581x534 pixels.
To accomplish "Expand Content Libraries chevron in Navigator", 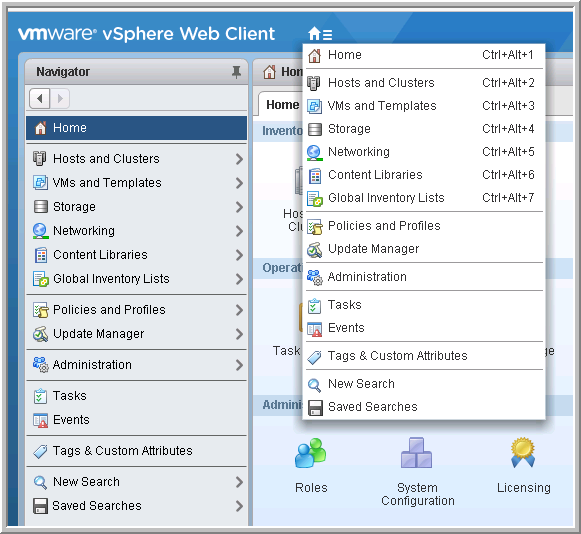I will [x=239, y=255].
